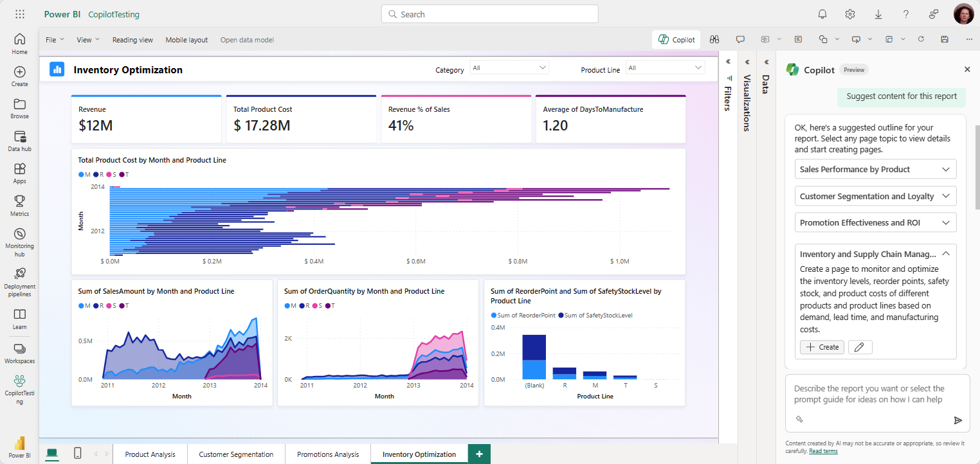The width and height of the screenshot is (980, 464).
Task: Click the Copilot prompt input box
Action: (869, 395)
